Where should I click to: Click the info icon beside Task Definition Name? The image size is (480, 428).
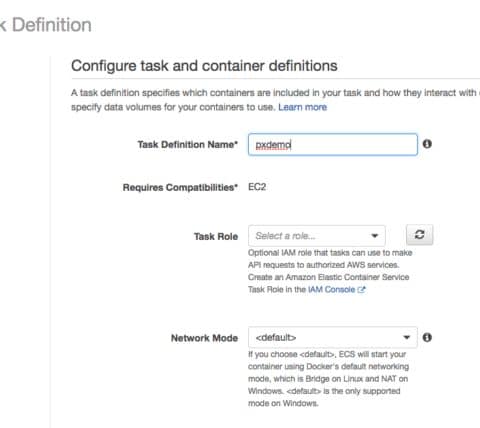coord(427,144)
